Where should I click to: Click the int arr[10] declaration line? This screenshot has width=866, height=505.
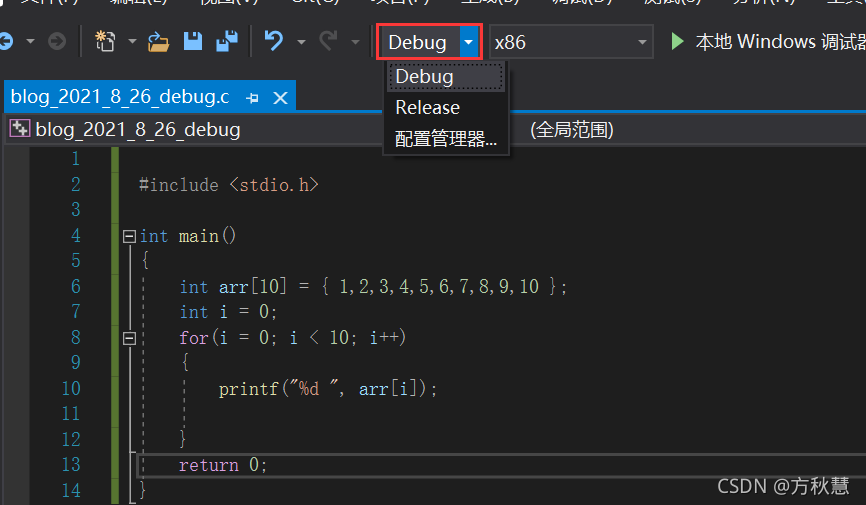pyautogui.click(x=373, y=287)
